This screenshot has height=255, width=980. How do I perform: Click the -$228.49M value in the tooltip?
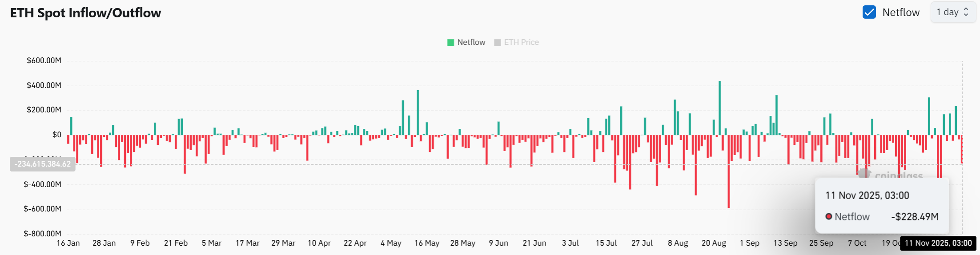915,217
